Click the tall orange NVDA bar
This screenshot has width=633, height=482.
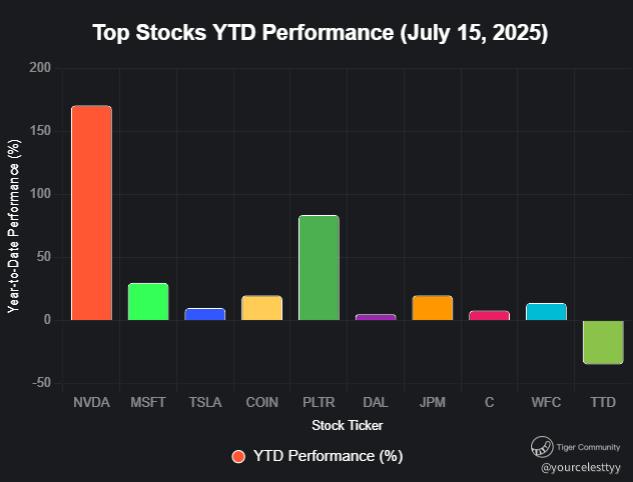(91, 213)
